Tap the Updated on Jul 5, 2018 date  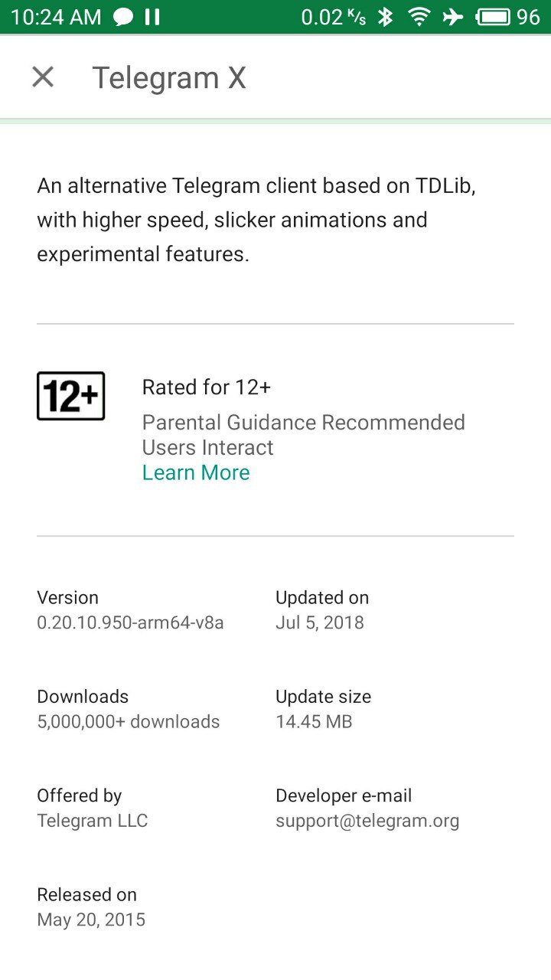click(x=320, y=622)
